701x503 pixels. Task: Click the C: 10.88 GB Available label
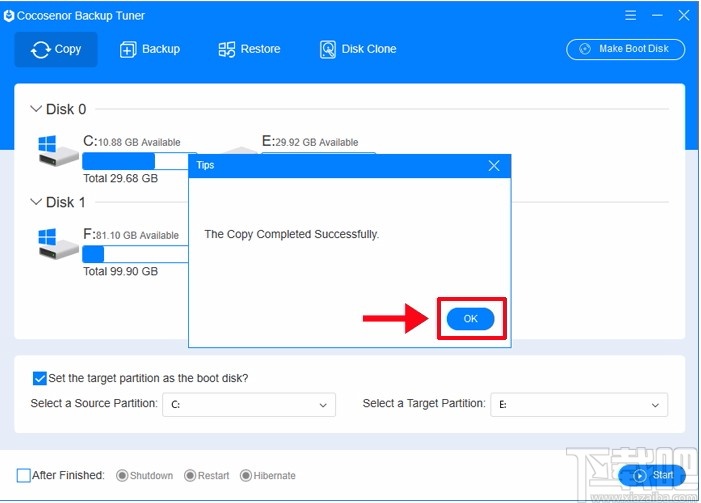[132, 142]
